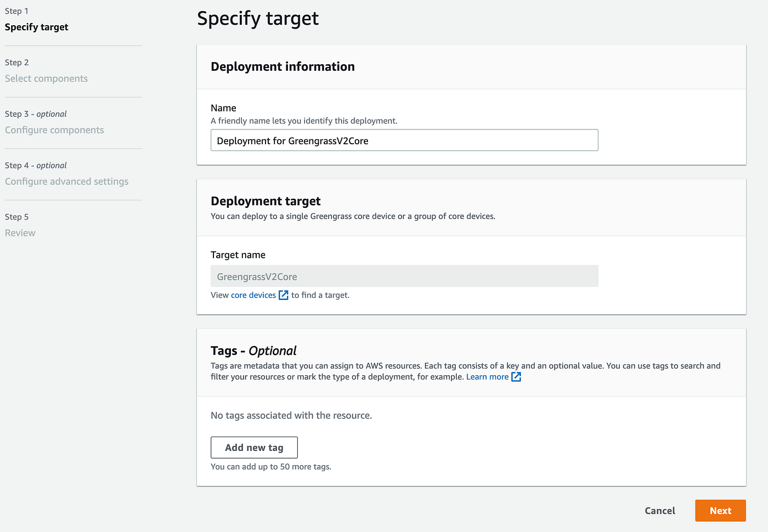The image size is (768, 532).
Task: Click the Deployment target section heading
Action: pos(266,201)
